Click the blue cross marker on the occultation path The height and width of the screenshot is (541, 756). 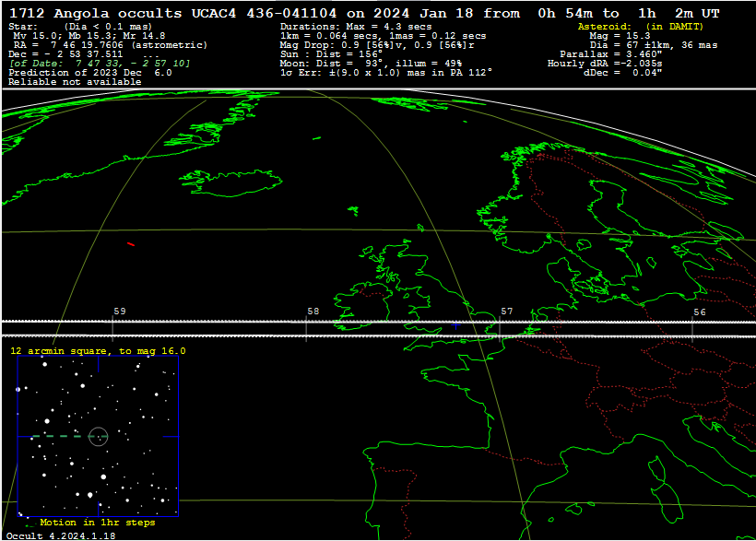click(x=455, y=325)
